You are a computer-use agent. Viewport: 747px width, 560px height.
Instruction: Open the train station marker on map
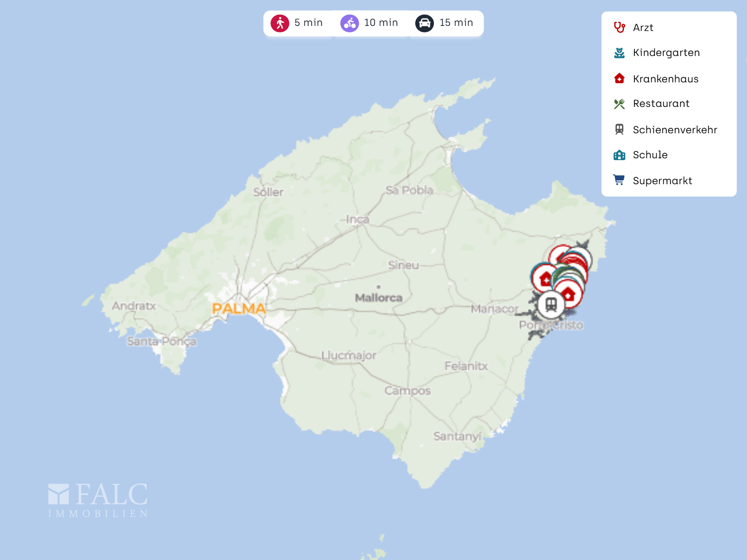tap(551, 305)
